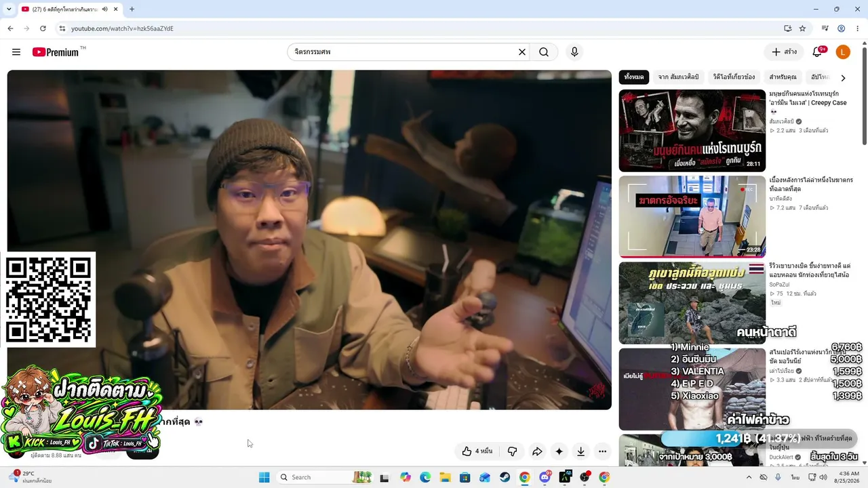The image size is (868, 488).
Task: Clear the YouTube search box text
Action: [x=522, y=52]
